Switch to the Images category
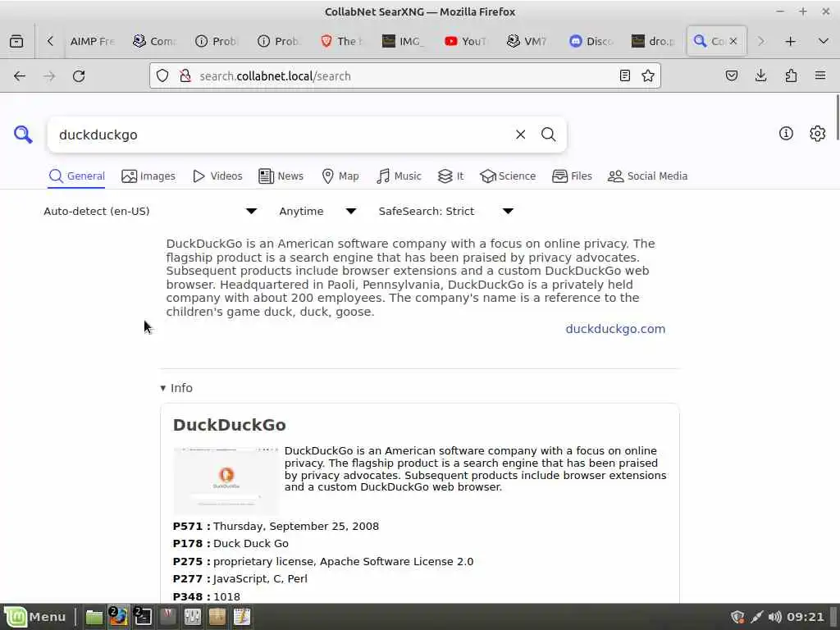Viewport: 840px width, 630px height. 148,176
